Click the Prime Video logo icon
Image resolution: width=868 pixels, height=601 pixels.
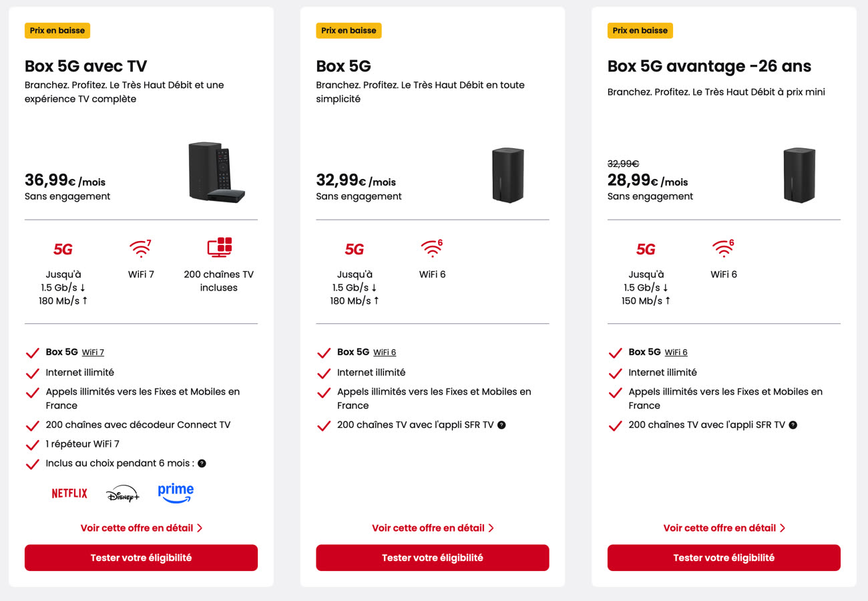point(176,493)
